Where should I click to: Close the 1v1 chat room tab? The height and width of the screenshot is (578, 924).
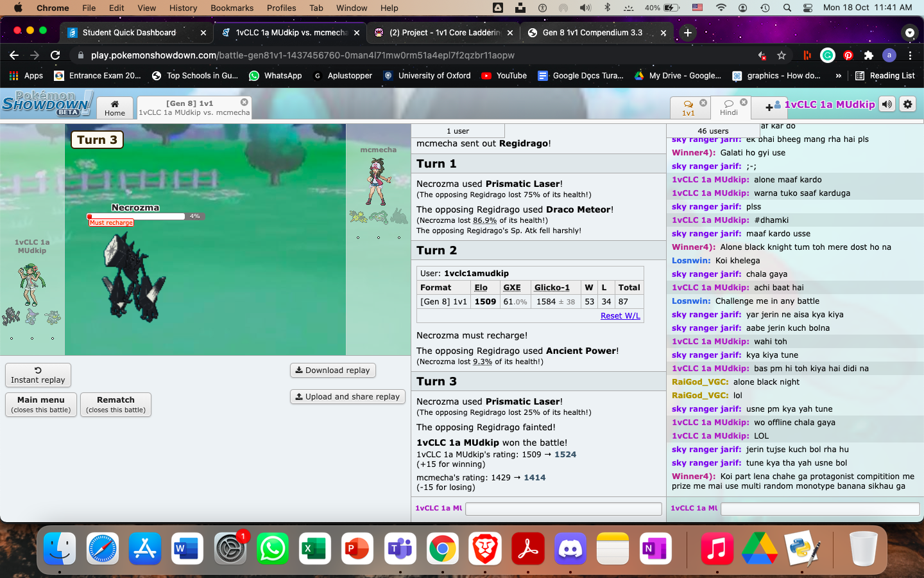point(703,103)
